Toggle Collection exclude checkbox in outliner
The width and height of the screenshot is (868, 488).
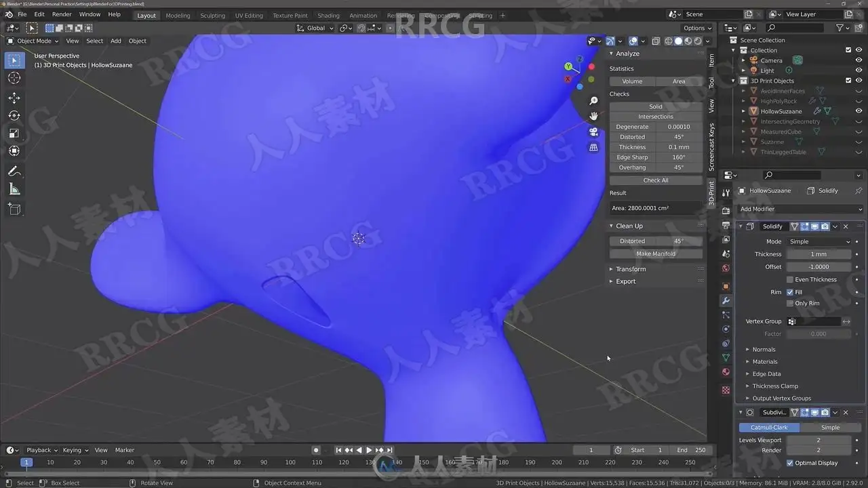click(848, 50)
